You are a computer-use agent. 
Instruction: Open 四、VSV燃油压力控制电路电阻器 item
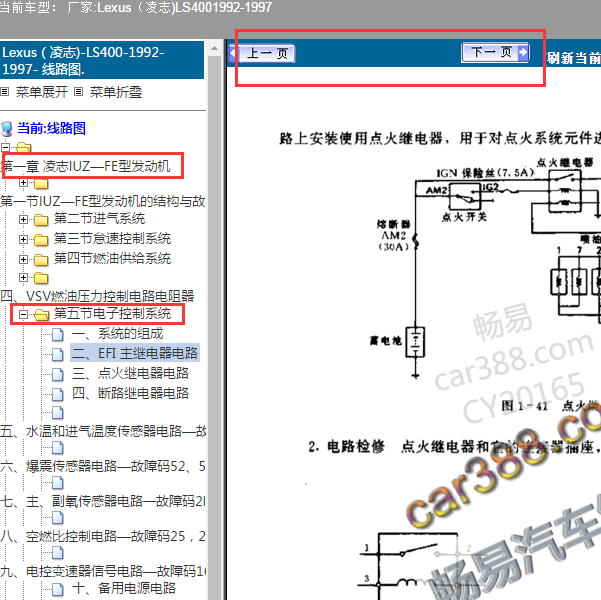97,296
